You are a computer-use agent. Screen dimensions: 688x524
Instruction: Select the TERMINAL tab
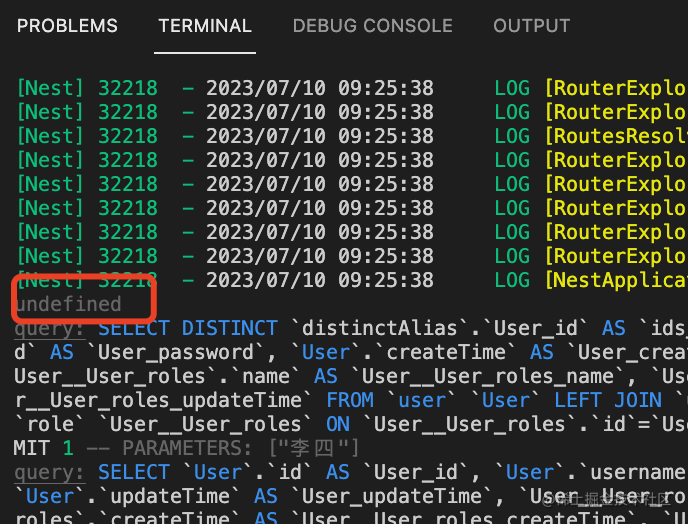[x=205, y=26]
